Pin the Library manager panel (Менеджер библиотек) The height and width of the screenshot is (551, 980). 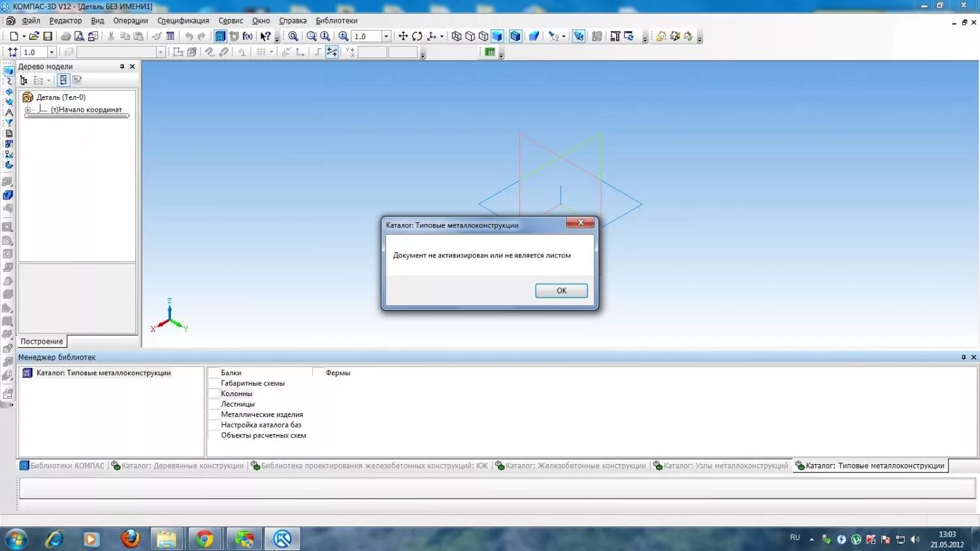point(964,358)
